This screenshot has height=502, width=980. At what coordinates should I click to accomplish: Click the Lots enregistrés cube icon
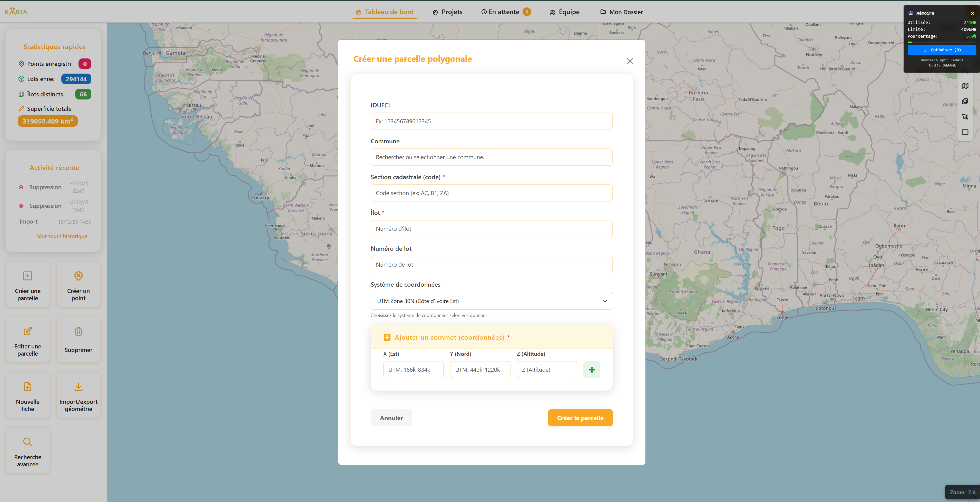(21, 79)
